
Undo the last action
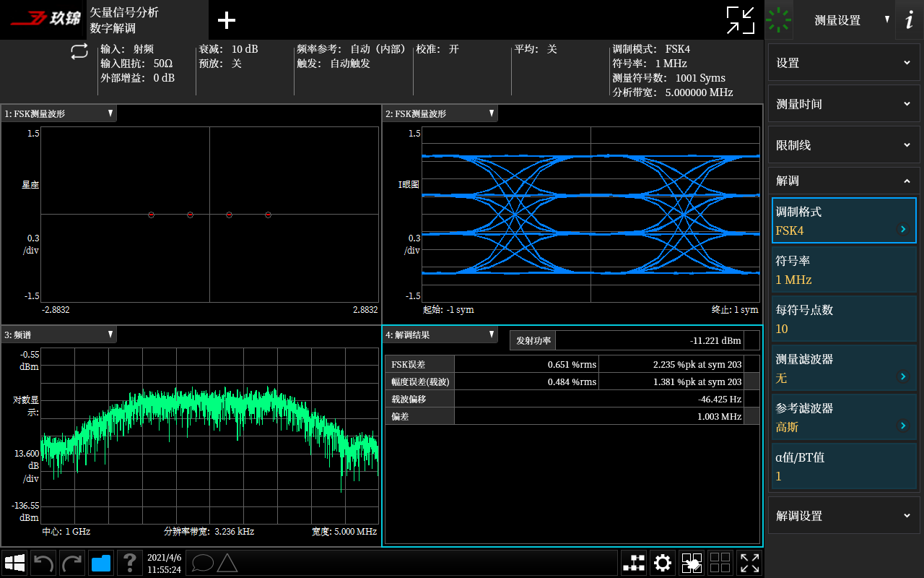click(44, 563)
